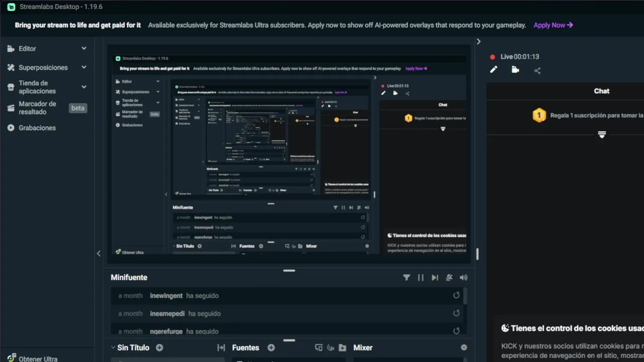Click the cookie icon in the cookies notice
Viewport: 644px width, 362px height.
tap(505, 328)
